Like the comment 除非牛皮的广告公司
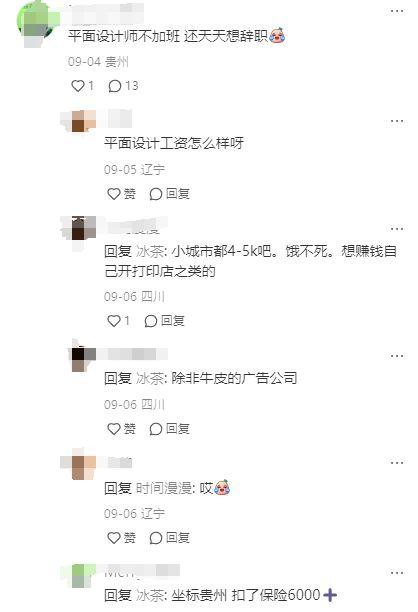Viewport: 418px width, 612px height. [x=121, y=429]
